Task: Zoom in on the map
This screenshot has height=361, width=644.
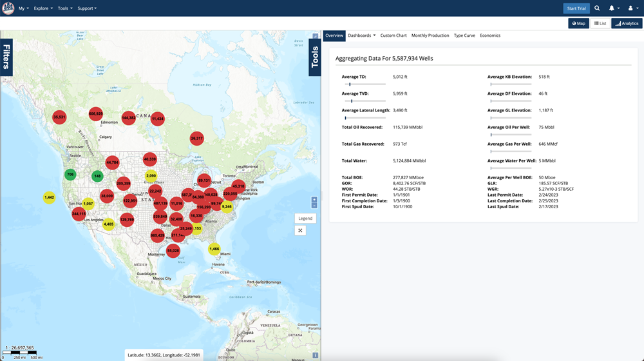Action: (314, 200)
